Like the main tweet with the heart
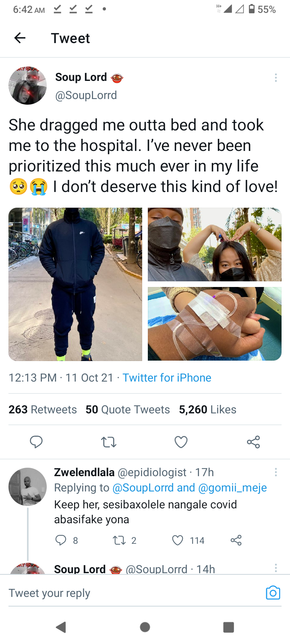 [181, 442]
